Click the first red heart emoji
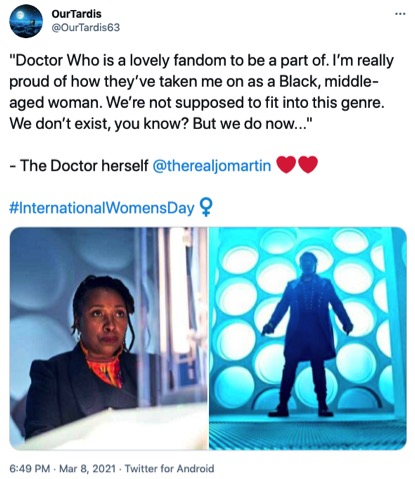The image size is (415, 479). [286, 165]
